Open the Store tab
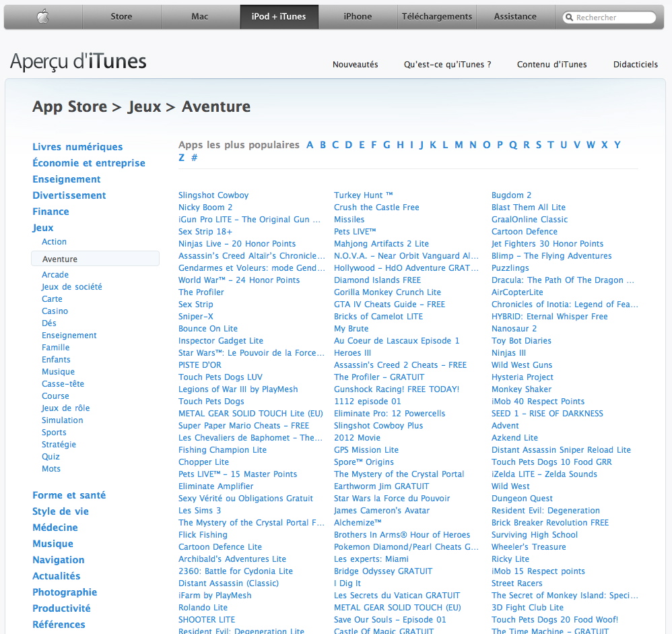This screenshot has height=634, width=672. pyautogui.click(x=122, y=17)
